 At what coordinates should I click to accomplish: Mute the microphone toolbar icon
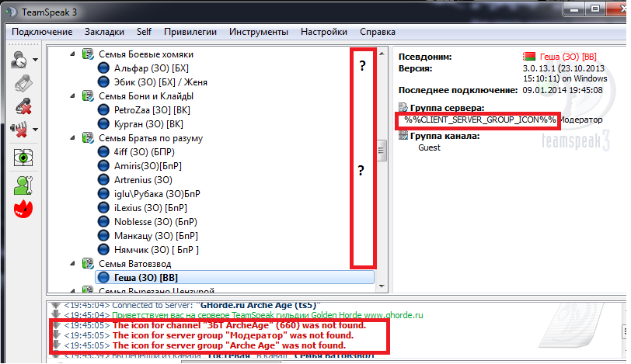[x=23, y=106]
